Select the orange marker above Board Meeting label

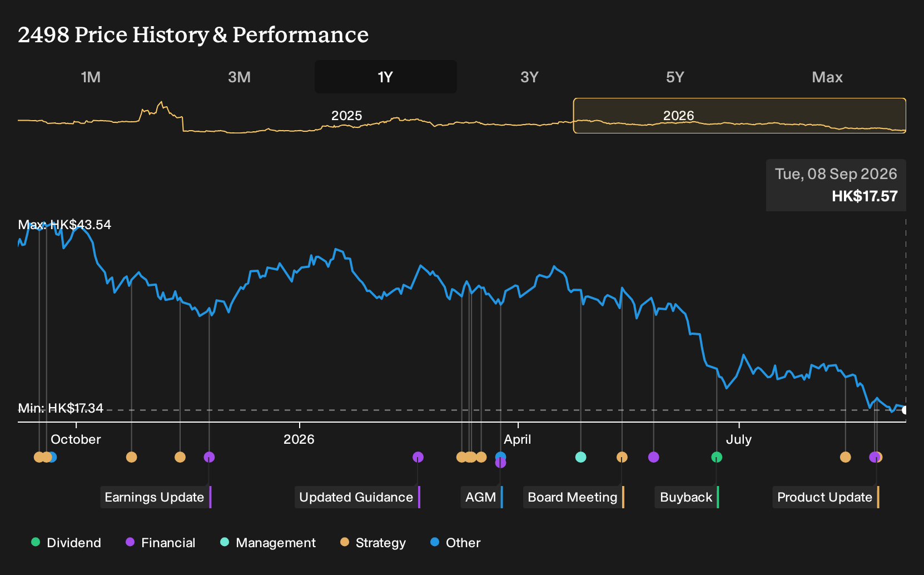[x=622, y=457]
